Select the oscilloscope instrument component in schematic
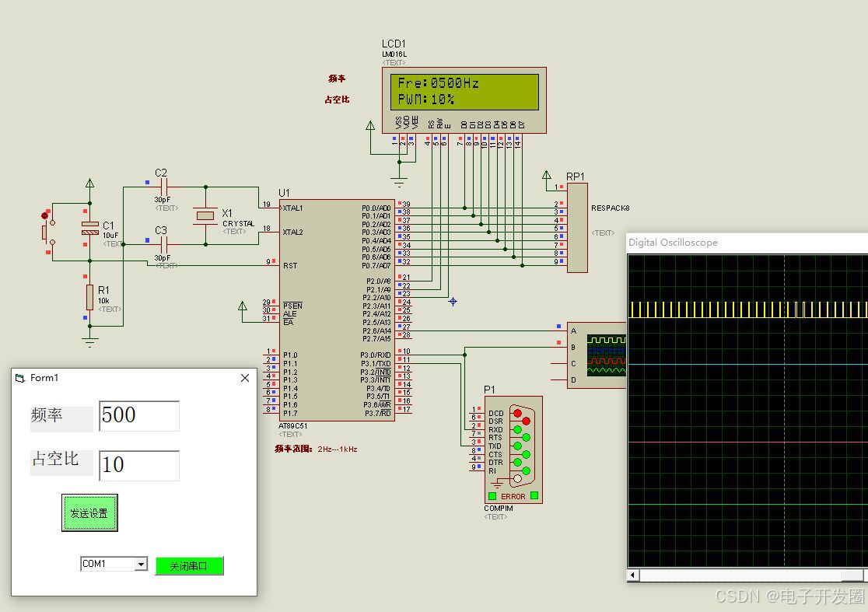The height and width of the screenshot is (612, 868). (597, 355)
